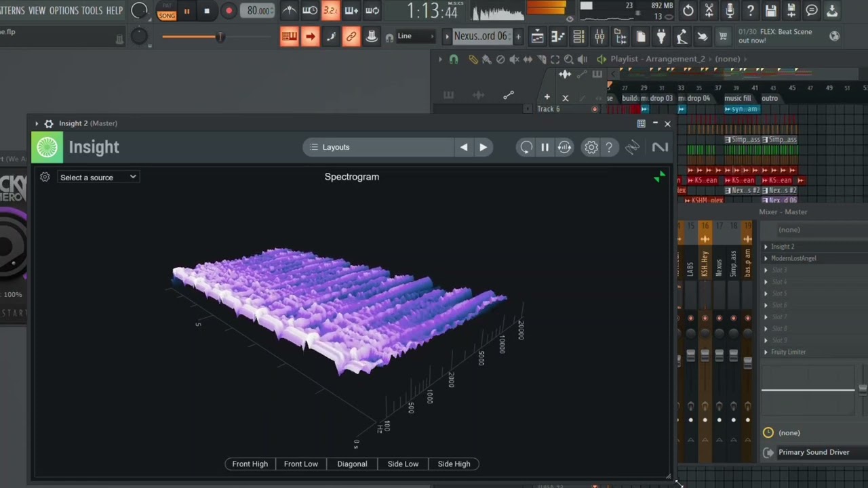Open the Browser view icon
Viewport: 868px width, 488px height.
pyautogui.click(x=620, y=37)
